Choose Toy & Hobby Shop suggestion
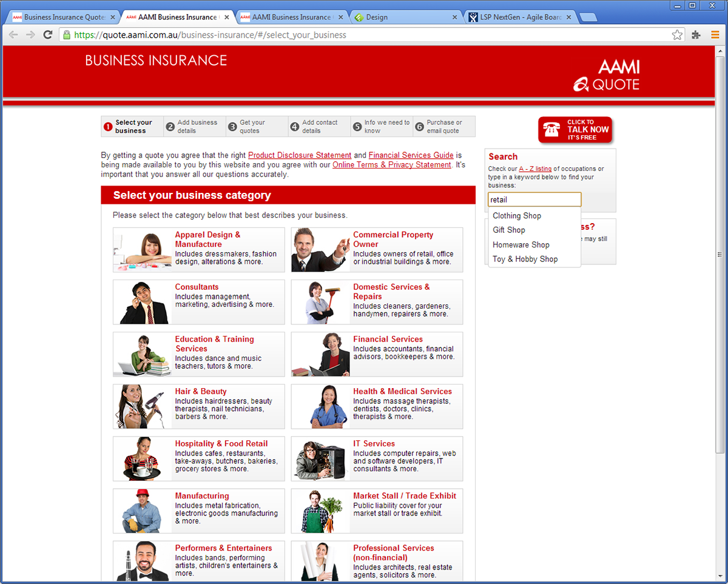728x584 pixels. [x=534, y=259]
